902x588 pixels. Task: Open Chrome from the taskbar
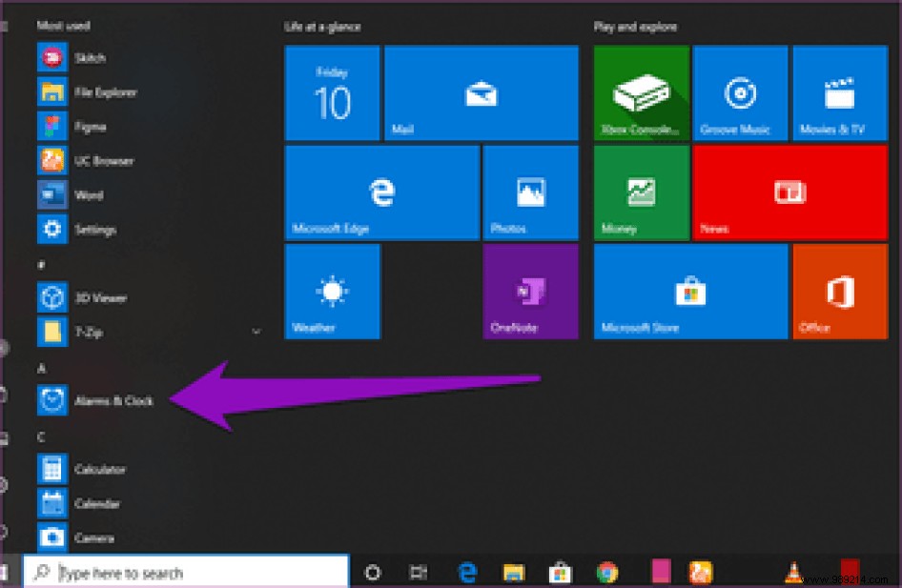(x=606, y=572)
